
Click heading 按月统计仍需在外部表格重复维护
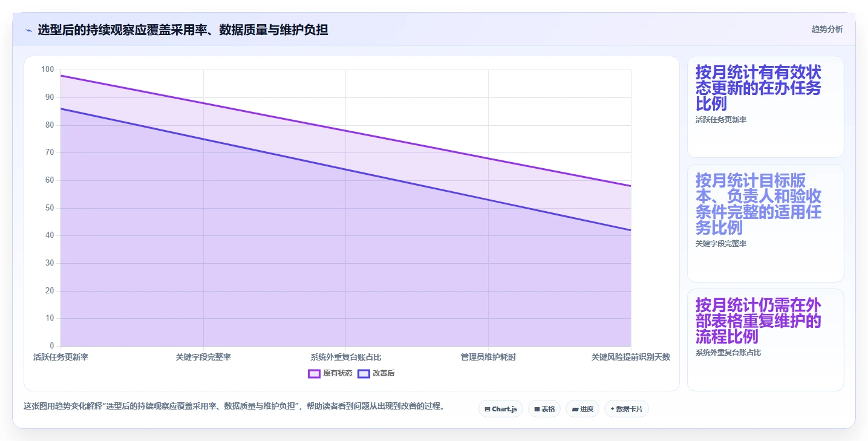pyautogui.click(x=759, y=321)
